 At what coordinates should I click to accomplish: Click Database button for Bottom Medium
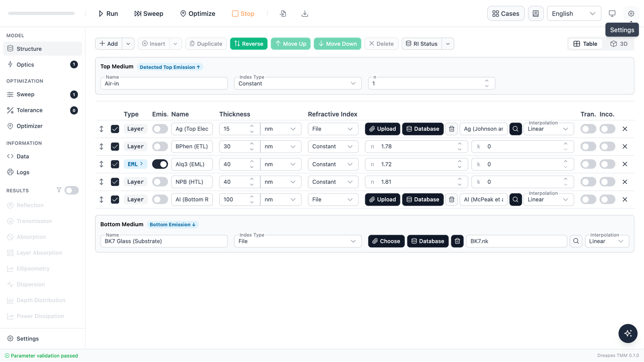click(428, 241)
